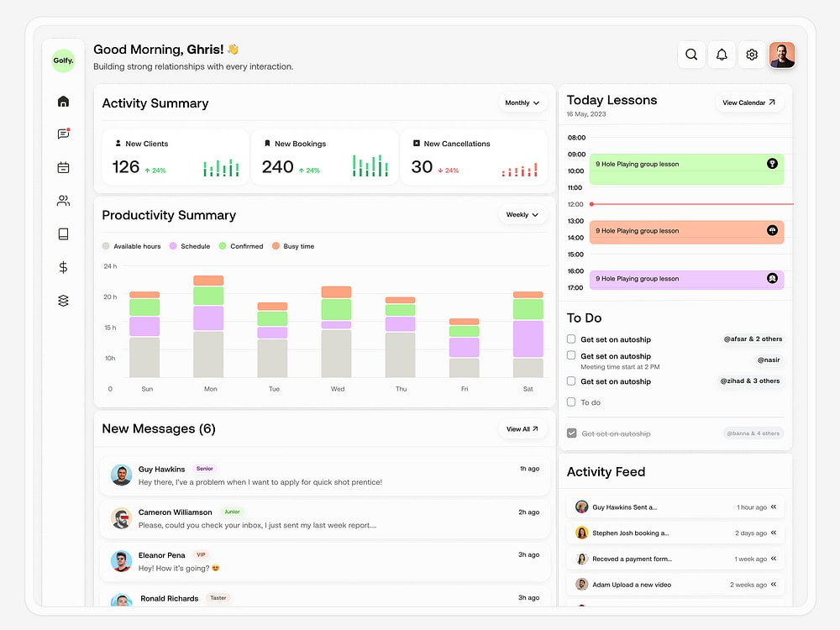
Task: Click the Available hours legend swatch
Action: (106, 246)
